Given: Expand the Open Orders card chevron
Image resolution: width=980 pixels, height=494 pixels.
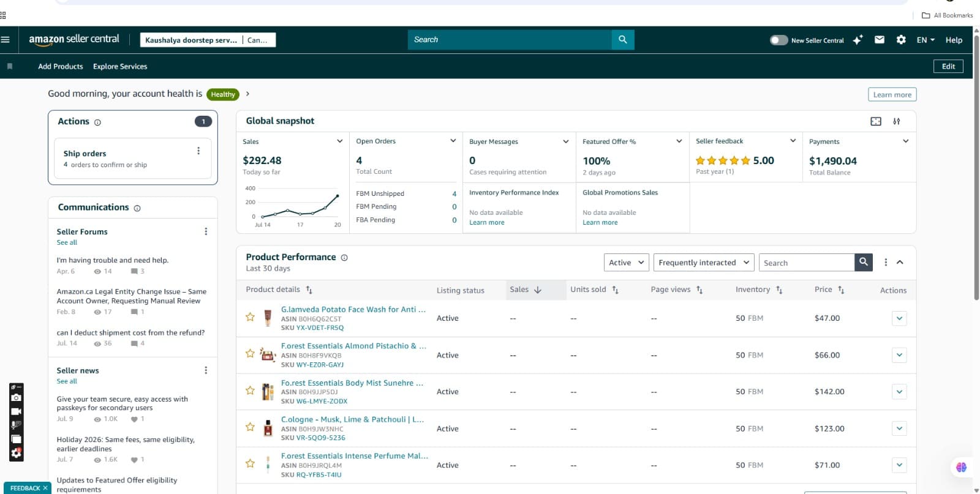Looking at the screenshot, I should pyautogui.click(x=453, y=141).
